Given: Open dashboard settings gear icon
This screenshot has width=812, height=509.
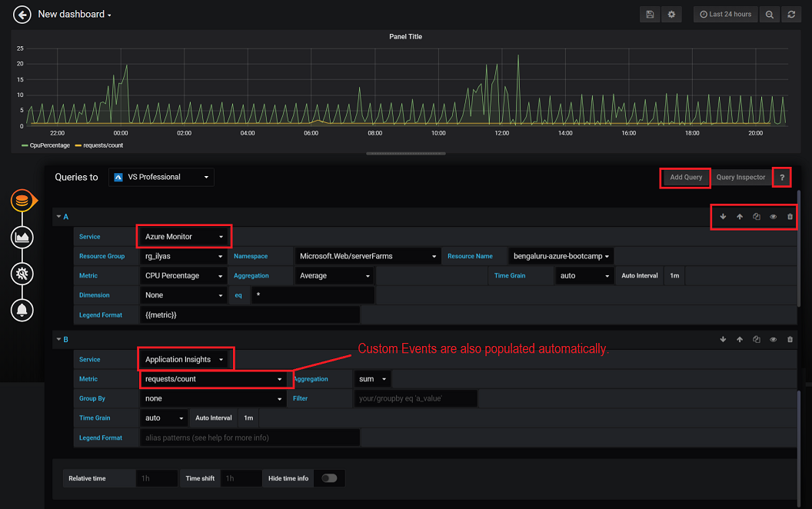Looking at the screenshot, I should click(x=671, y=15).
